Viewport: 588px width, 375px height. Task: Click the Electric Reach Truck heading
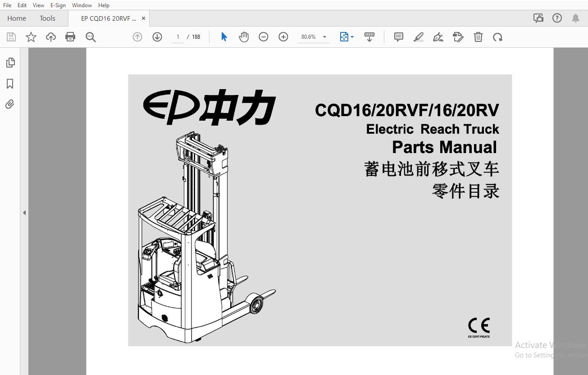433,129
